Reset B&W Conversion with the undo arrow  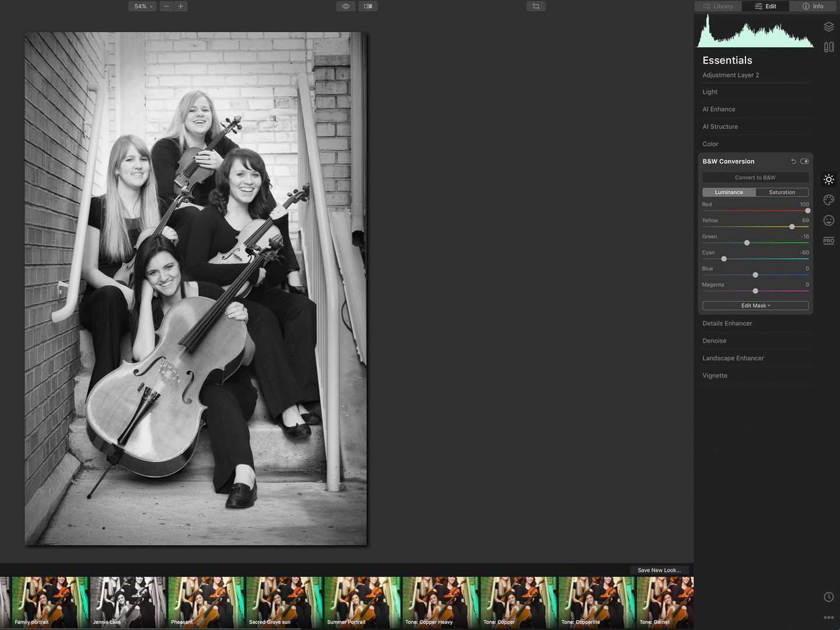(x=793, y=162)
